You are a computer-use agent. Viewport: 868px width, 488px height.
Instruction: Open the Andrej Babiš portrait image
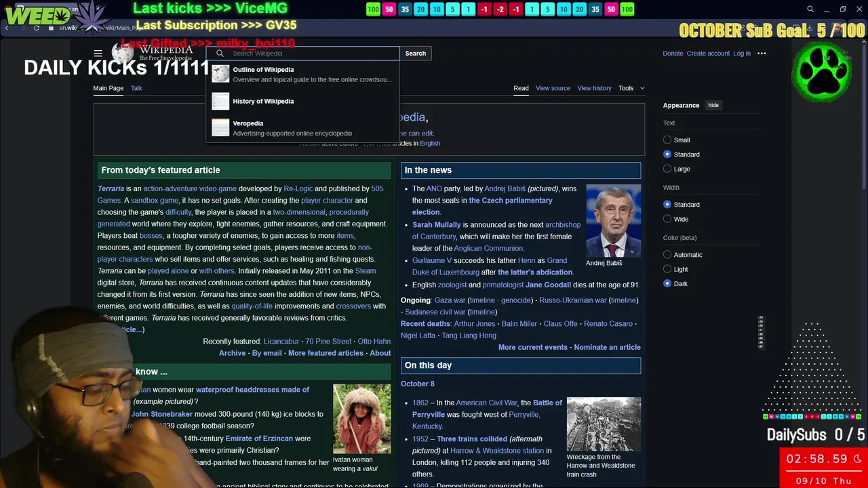(614, 221)
